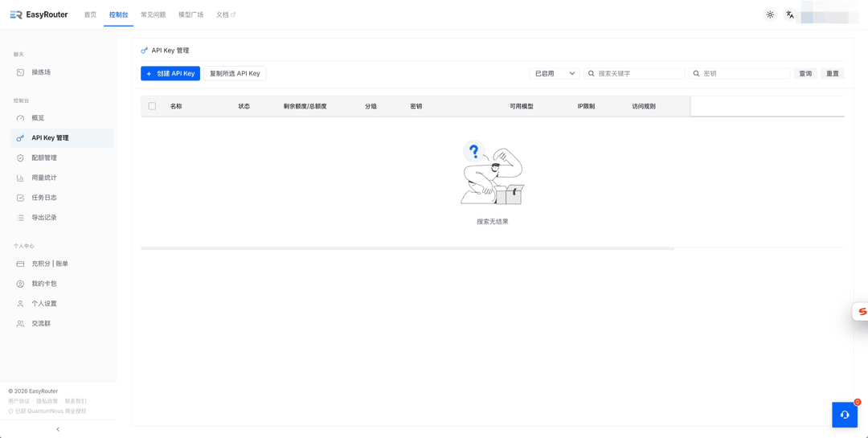Open the 用户协议 footer link

tap(18, 401)
